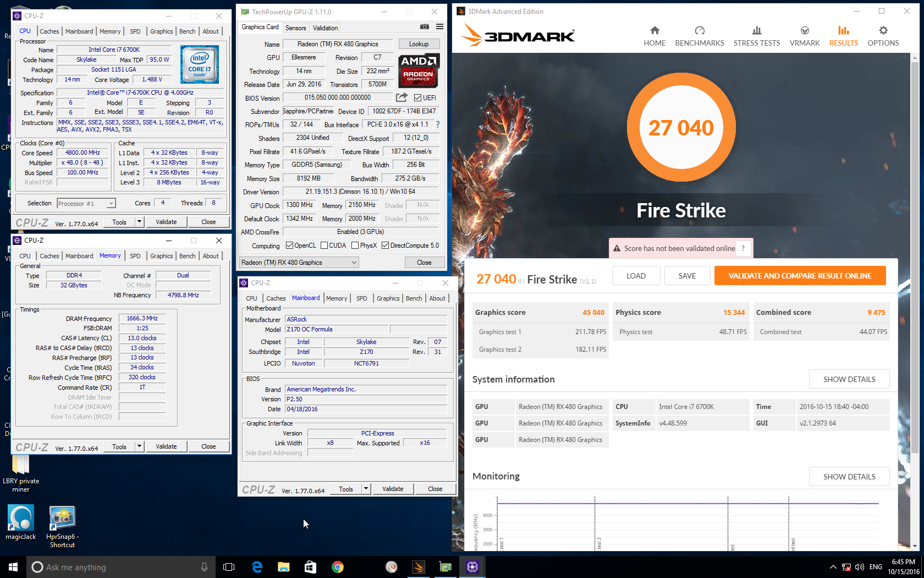The height and width of the screenshot is (578, 924).
Task: Launch Microsoft Edge from the taskbar
Action: (257, 567)
